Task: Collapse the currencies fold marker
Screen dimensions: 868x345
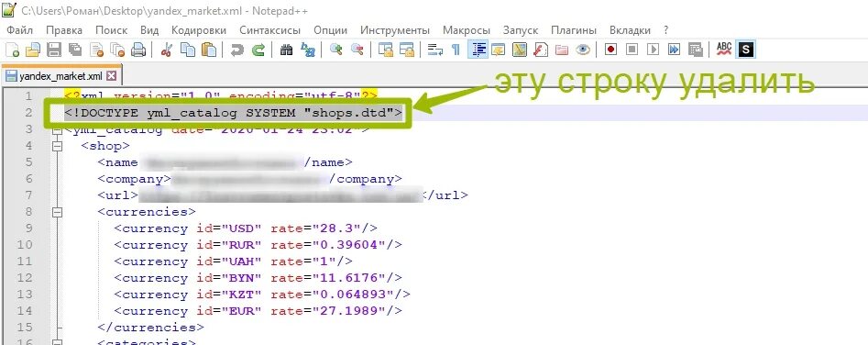Action: (57, 212)
